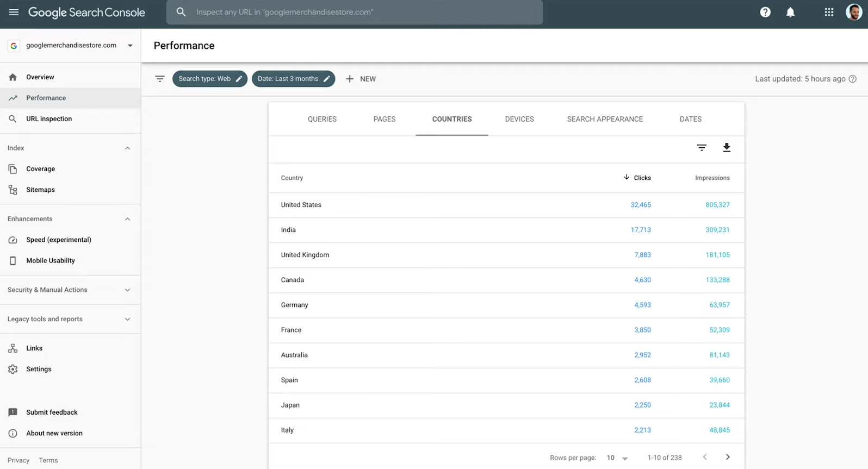868x469 pixels.
Task: Click the Overview home icon
Action: 13,77
